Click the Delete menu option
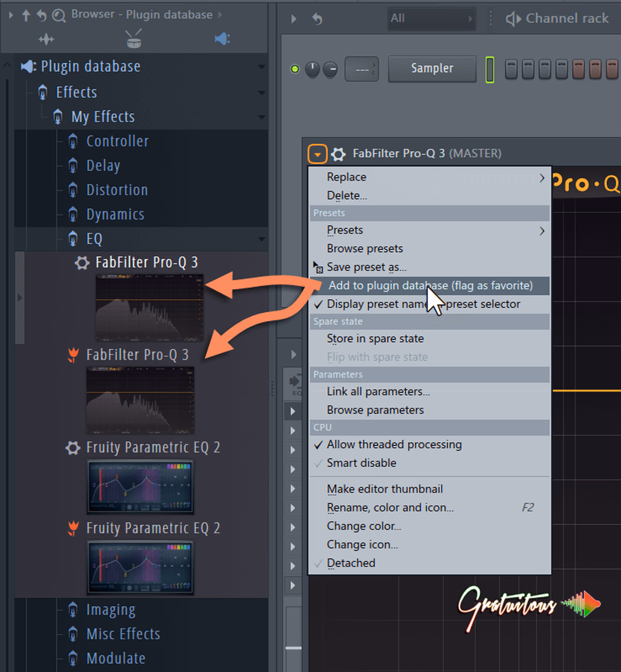Viewport: 621px width, 672px height. coord(429,195)
